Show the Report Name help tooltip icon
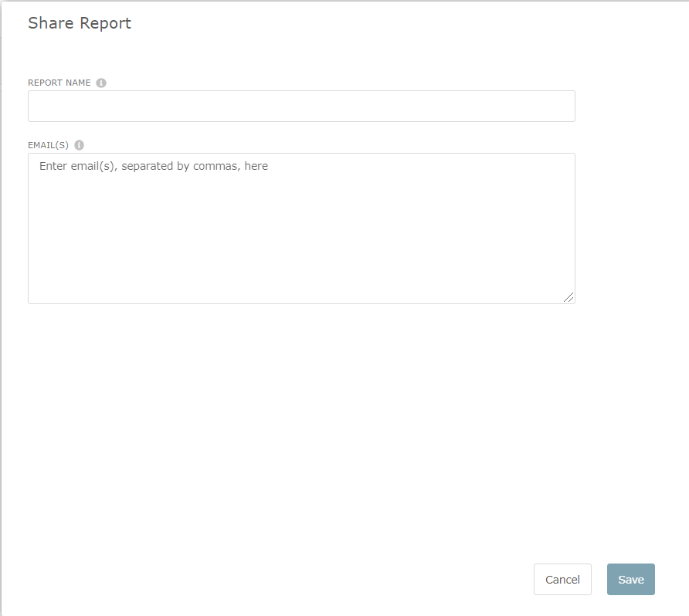The height and width of the screenshot is (616, 689). pyautogui.click(x=101, y=83)
